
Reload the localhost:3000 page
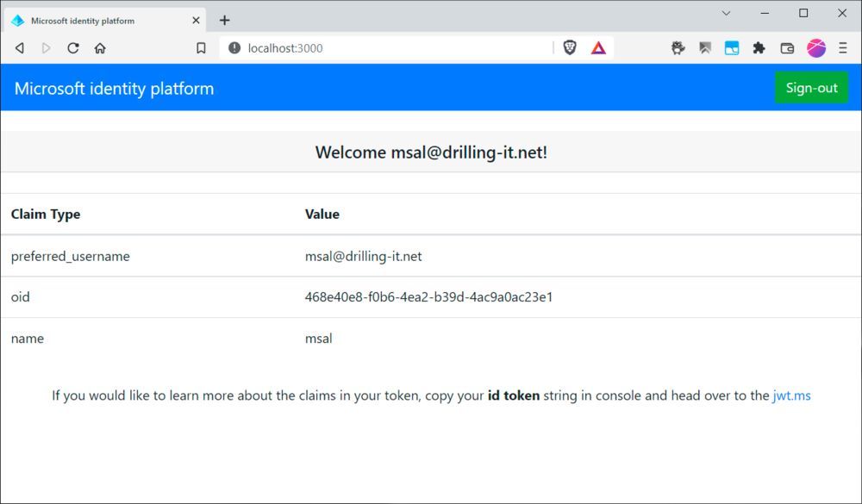(72, 48)
